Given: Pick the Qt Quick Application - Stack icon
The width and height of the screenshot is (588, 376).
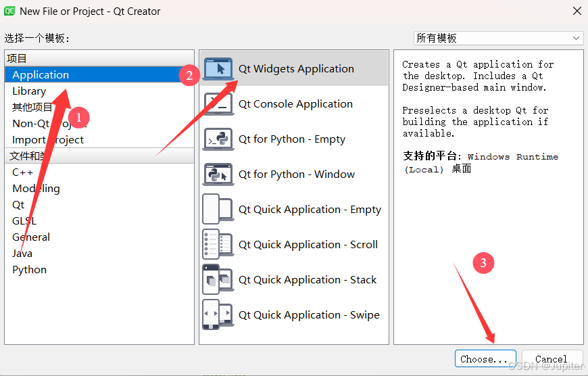Looking at the screenshot, I should point(218,279).
